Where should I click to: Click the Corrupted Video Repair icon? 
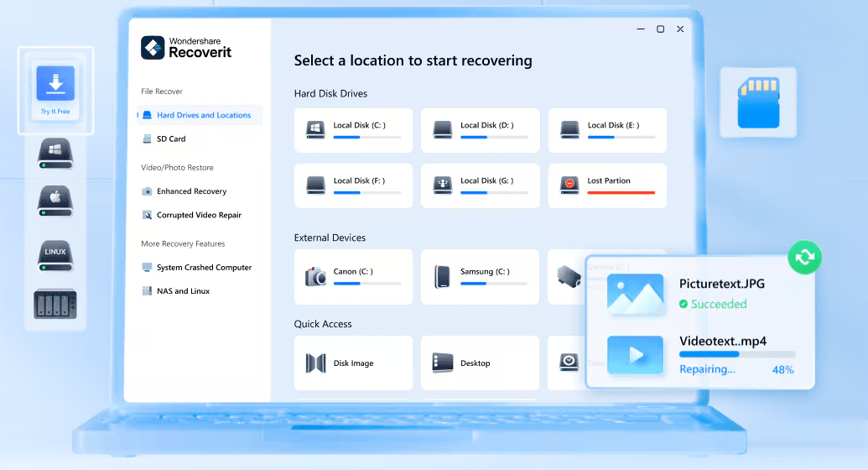coord(147,215)
